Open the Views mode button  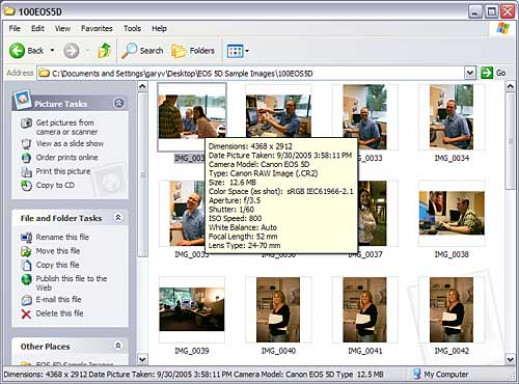235,51
